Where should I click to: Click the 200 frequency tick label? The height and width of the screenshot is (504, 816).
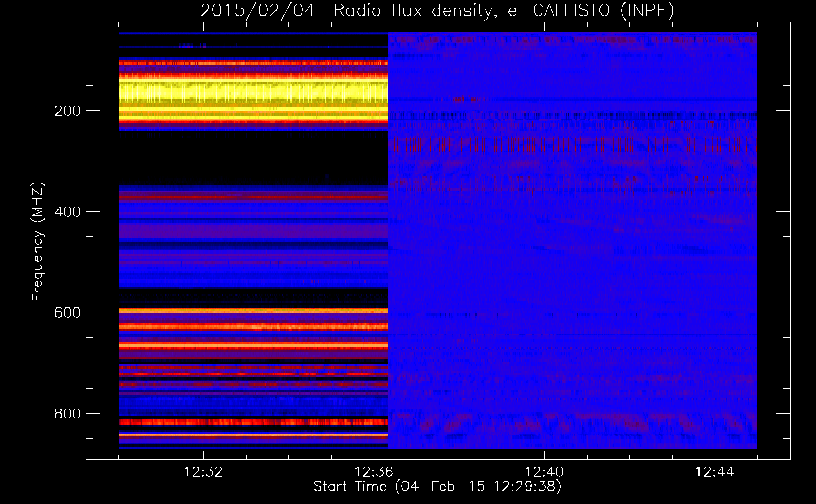(68, 111)
